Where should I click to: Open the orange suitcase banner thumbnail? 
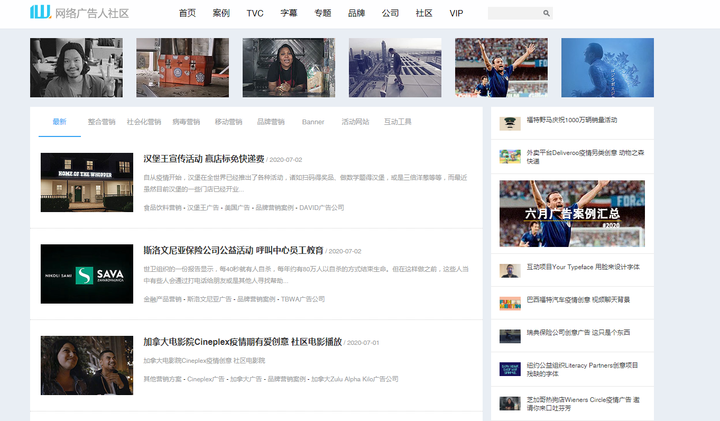pos(182,67)
